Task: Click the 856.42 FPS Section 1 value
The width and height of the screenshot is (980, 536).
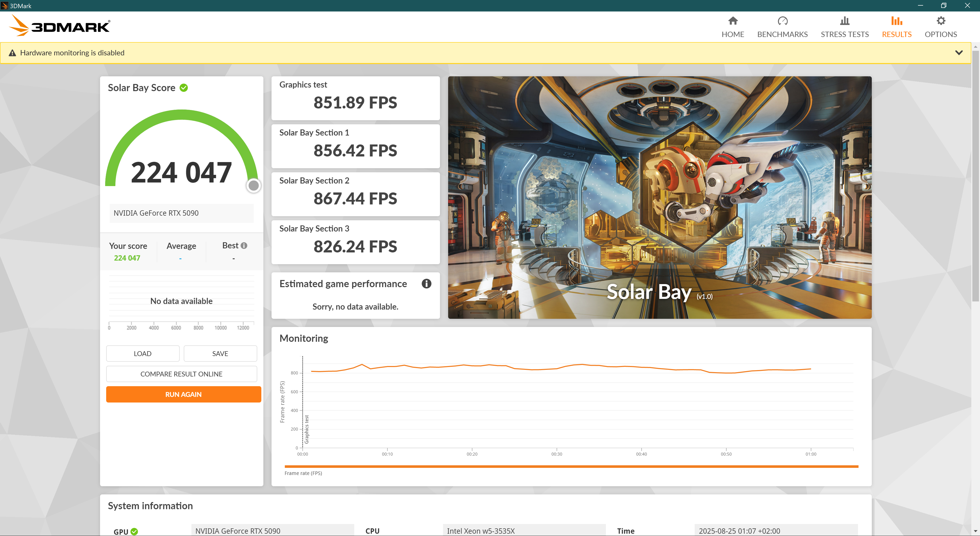Action: 355,151
